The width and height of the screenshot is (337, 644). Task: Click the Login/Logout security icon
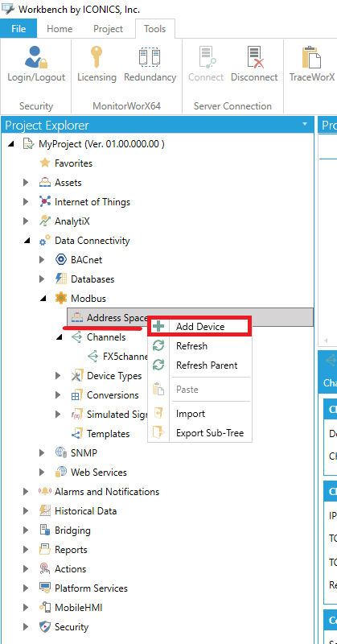point(36,57)
